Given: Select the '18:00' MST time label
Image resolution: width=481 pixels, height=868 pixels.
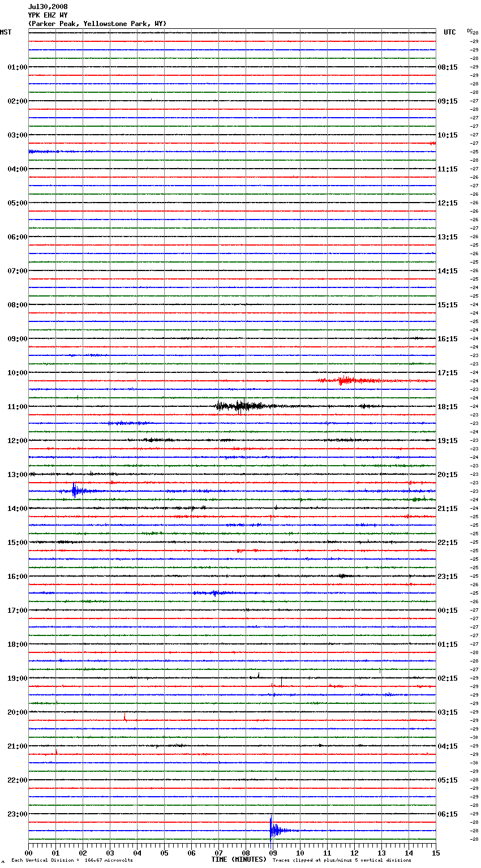Looking at the screenshot, I should click(18, 644).
